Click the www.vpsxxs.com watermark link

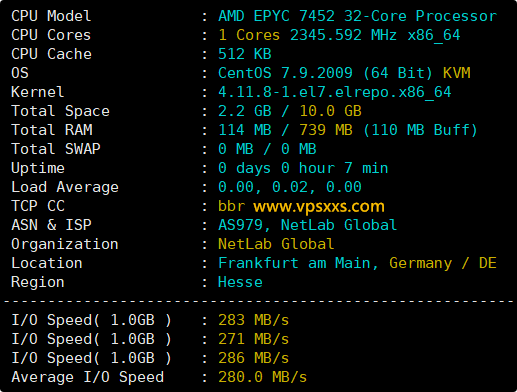[x=319, y=207]
